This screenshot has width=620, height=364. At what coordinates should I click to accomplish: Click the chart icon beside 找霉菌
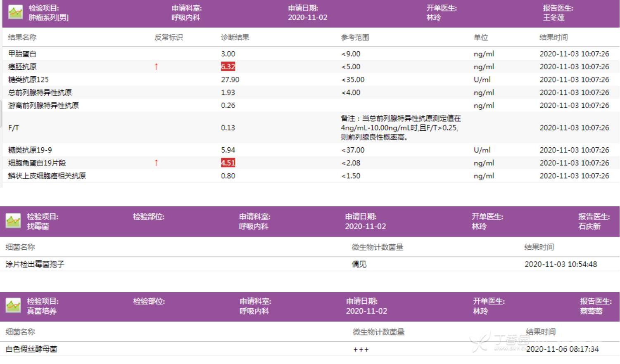pyautogui.click(x=13, y=221)
